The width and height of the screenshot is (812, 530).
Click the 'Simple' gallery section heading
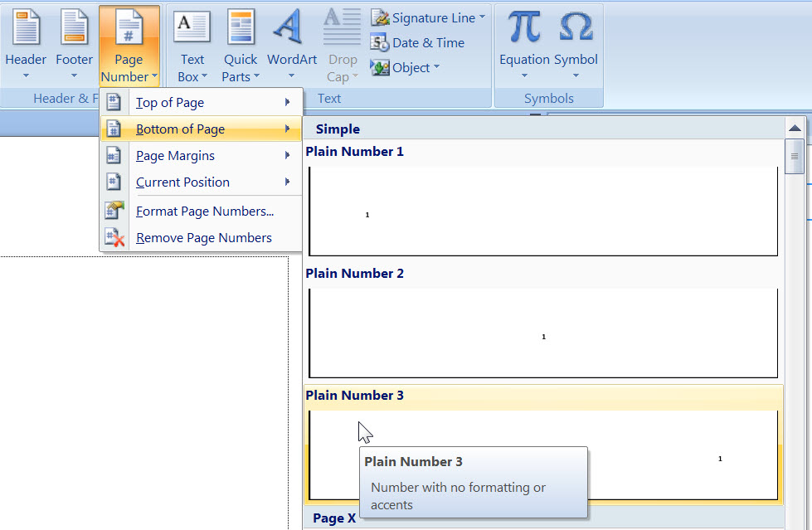pyautogui.click(x=338, y=129)
